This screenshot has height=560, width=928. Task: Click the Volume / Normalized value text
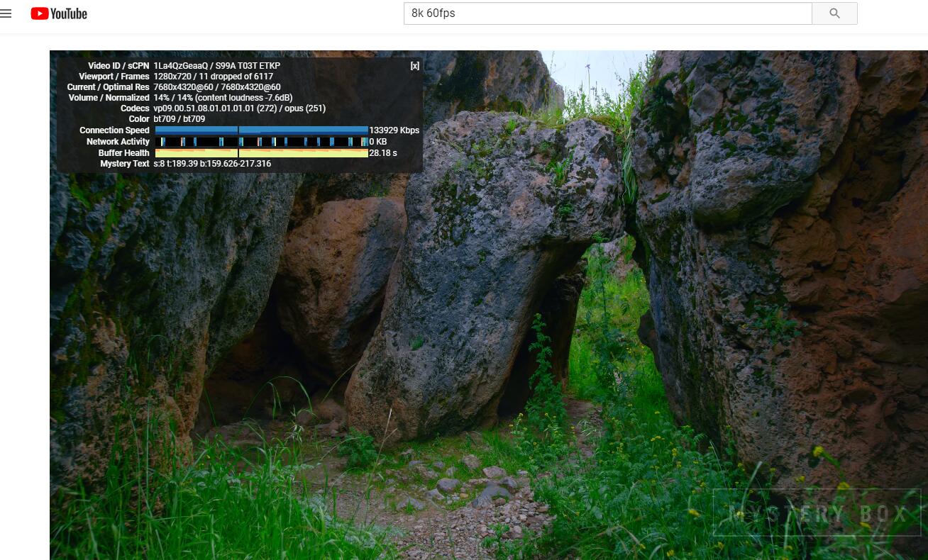[223, 98]
